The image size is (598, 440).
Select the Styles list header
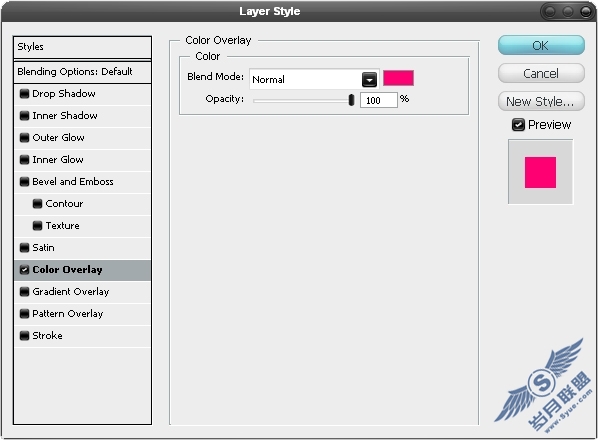(x=82, y=47)
